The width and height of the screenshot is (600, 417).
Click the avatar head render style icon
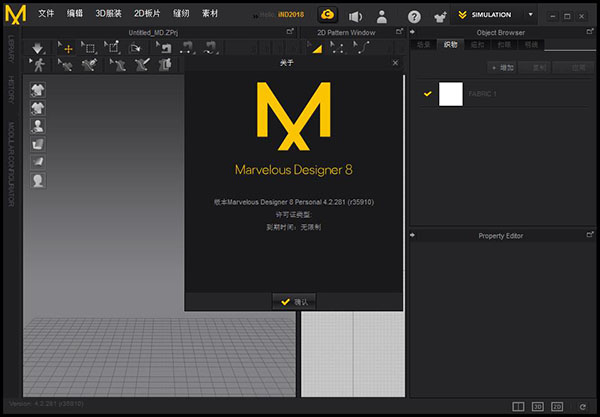point(38,180)
